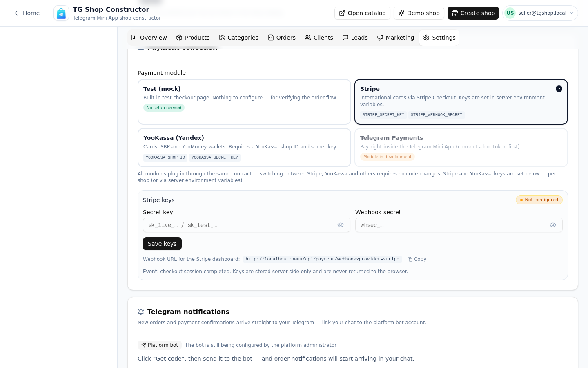
Task: Select the Test (mock) payment module
Action: point(244,102)
